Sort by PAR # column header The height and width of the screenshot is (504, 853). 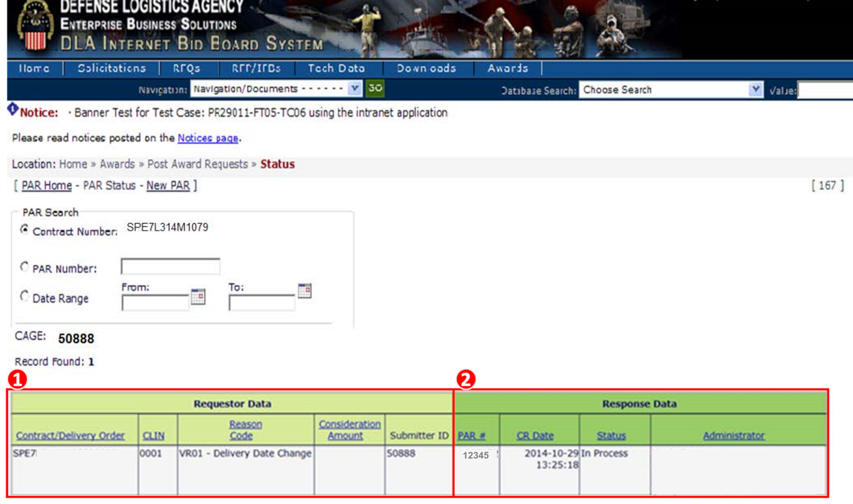click(472, 435)
